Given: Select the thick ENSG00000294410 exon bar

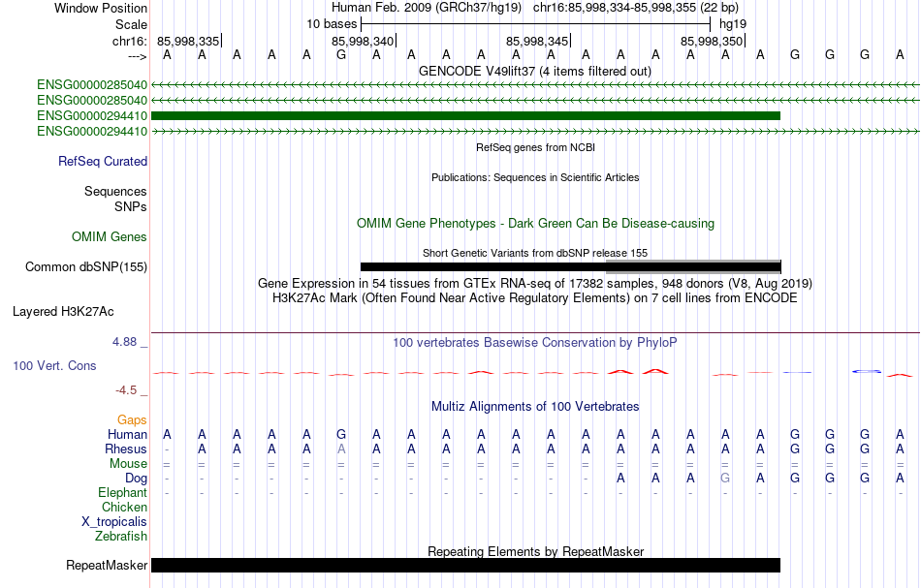Looking at the screenshot, I should pos(465,115).
